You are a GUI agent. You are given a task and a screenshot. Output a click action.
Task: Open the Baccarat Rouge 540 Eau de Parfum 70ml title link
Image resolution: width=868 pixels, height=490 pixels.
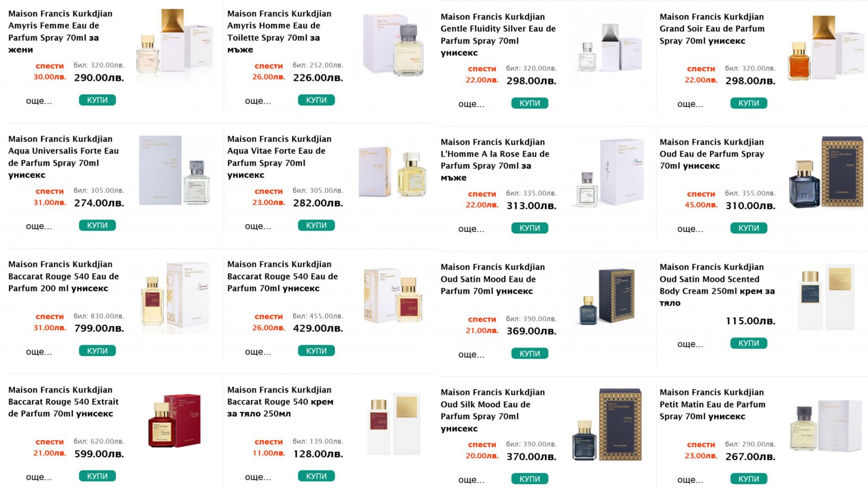(282, 276)
